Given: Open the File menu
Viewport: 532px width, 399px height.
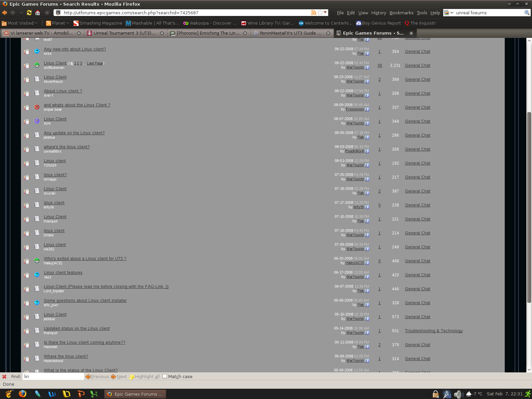Looking at the screenshot, I should (x=340, y=13).
